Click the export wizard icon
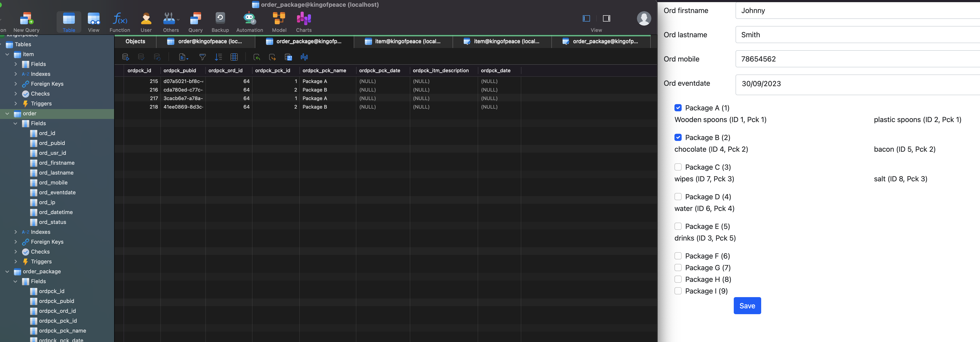The image size is (980, 342). pos(272,57)
